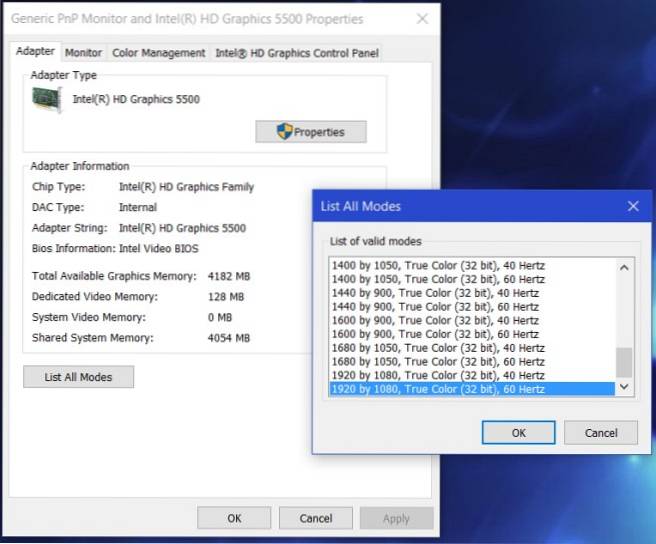
Task: Close the adapter Properties window
Action: [421, 19]
